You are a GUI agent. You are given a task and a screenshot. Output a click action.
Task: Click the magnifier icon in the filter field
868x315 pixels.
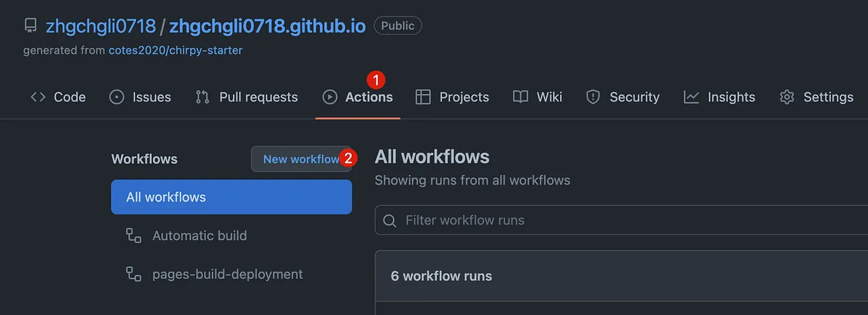point(390,220)
